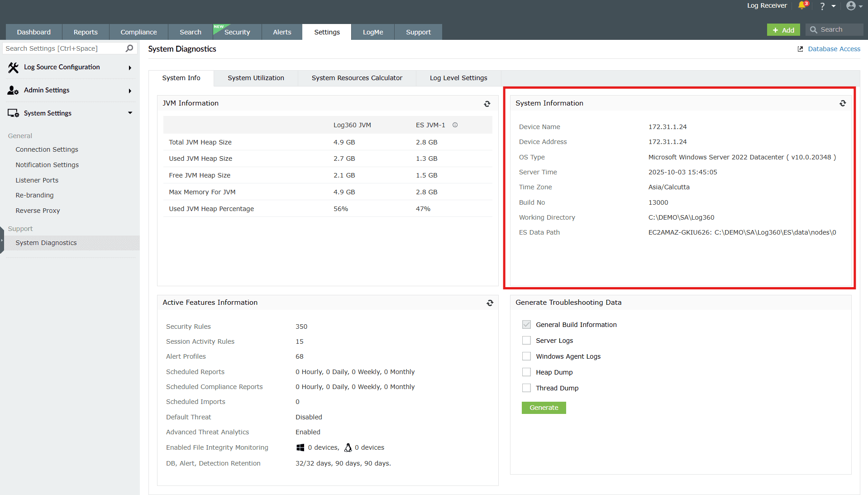Click the green Add button
Image resolution: width=868 pixels, height=495 pixels.
pos(783,30)
